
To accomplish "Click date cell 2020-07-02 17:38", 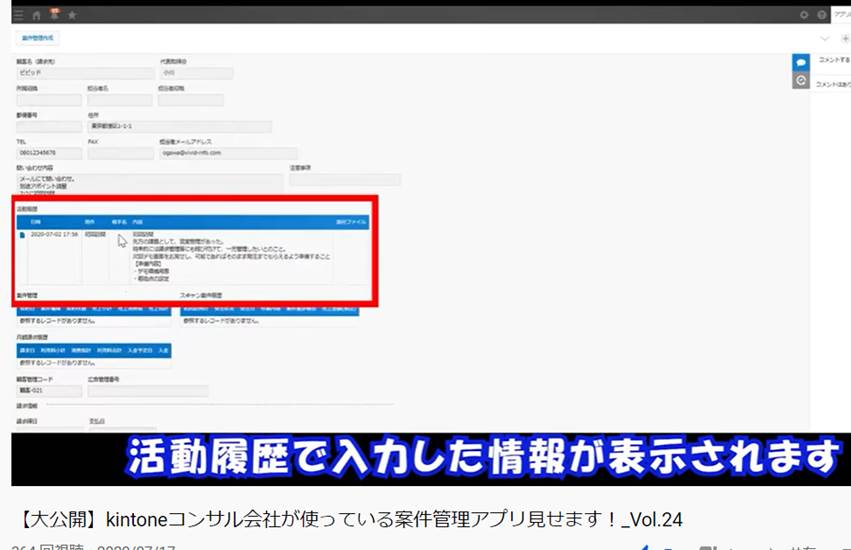I will pos(54,235).
